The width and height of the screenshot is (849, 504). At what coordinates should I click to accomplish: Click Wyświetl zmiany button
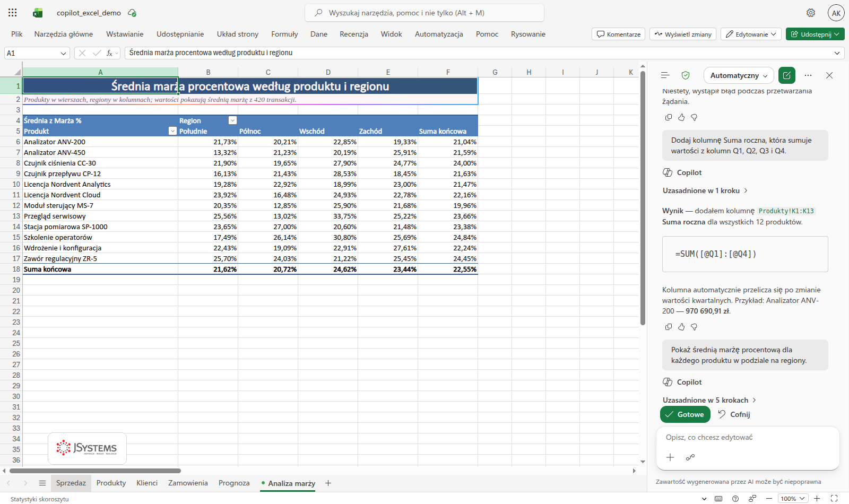[683, 34]
